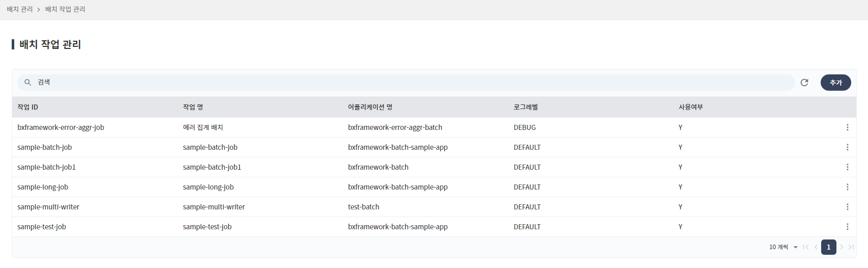The width and height of the screenshot is (868, 268).
Task: Click bxframework-error-aggr-batch application cell
Action: pos(395,127)
